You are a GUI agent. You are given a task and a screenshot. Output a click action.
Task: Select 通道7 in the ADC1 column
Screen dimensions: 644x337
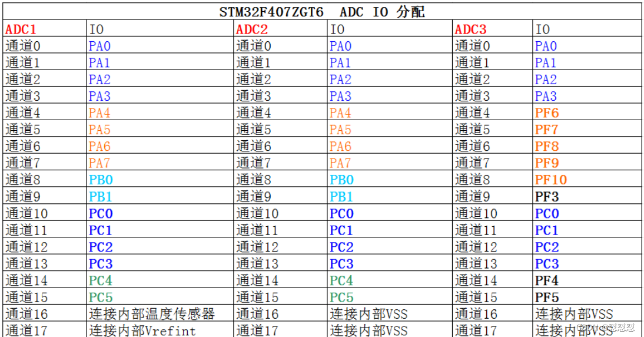pos(23,163)
